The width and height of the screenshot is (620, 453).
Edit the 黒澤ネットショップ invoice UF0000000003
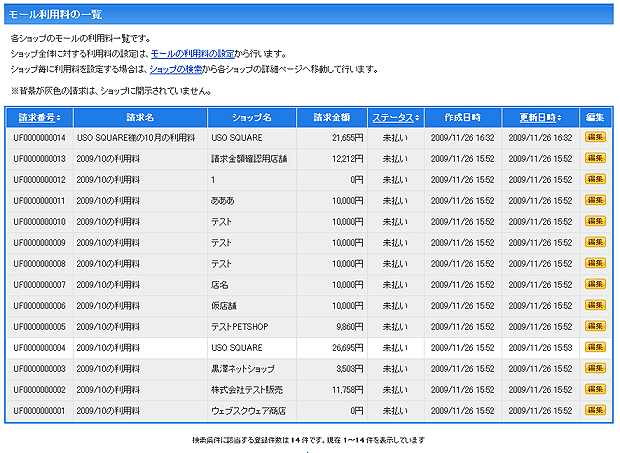(594, 369)
